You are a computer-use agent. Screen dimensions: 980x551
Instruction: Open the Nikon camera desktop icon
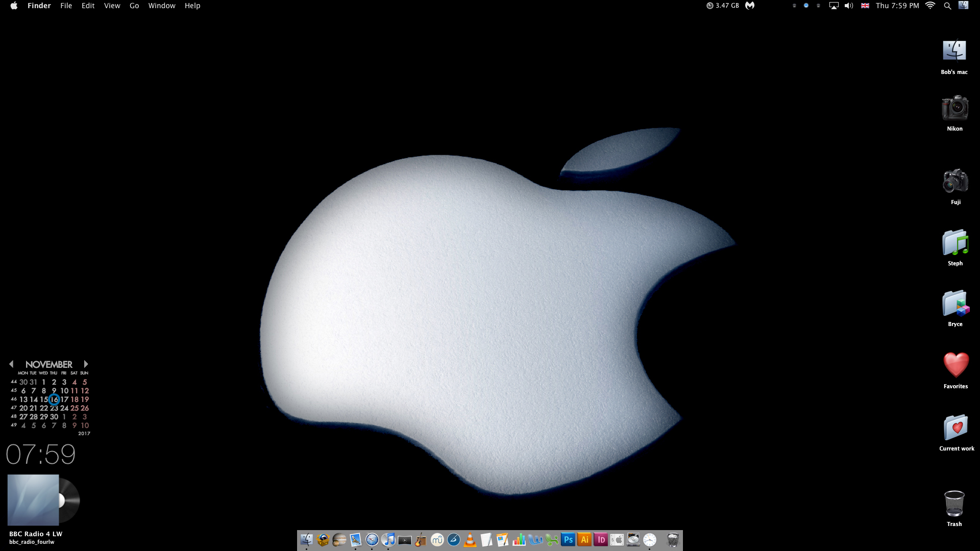coord(954,109)
